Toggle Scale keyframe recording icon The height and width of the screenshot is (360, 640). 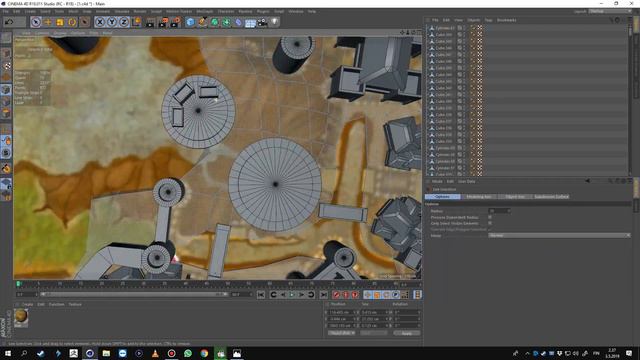377,295
